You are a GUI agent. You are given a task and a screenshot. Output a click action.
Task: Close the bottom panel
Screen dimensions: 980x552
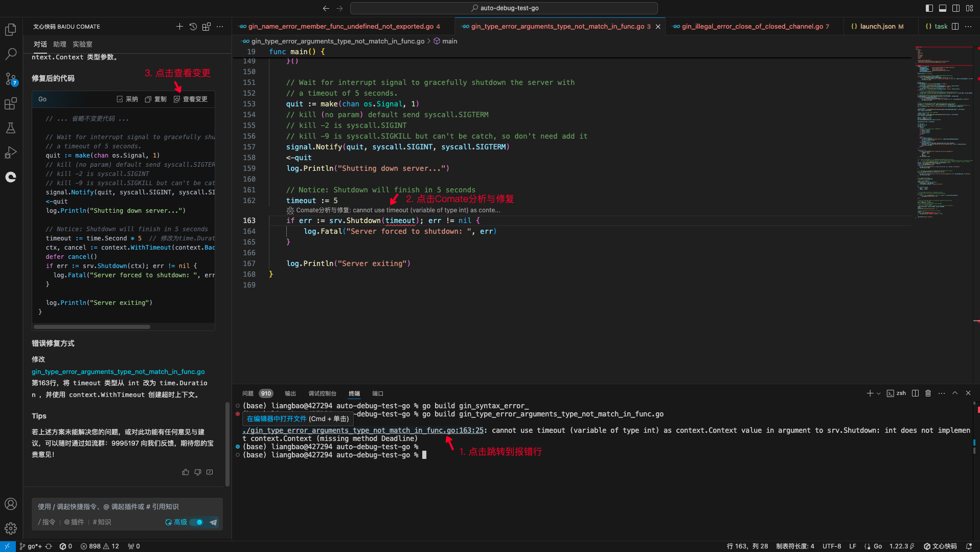coord(968,393)
